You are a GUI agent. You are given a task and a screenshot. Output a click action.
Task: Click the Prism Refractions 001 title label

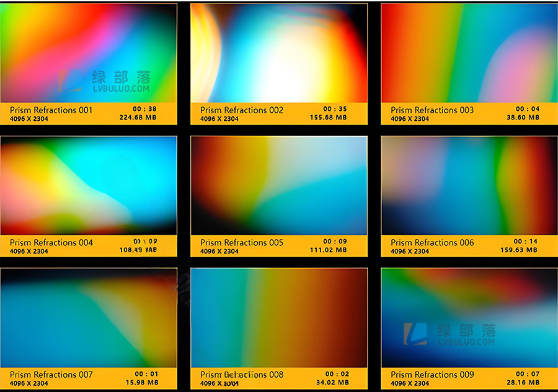pos(50,110)
